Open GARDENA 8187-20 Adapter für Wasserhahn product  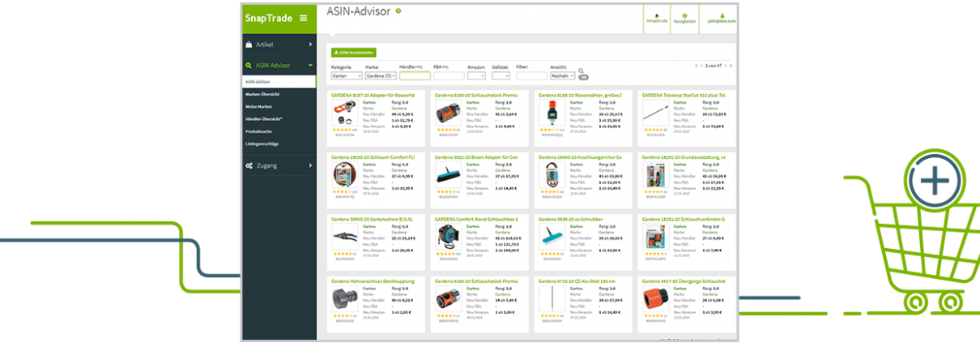click(373, 95)
